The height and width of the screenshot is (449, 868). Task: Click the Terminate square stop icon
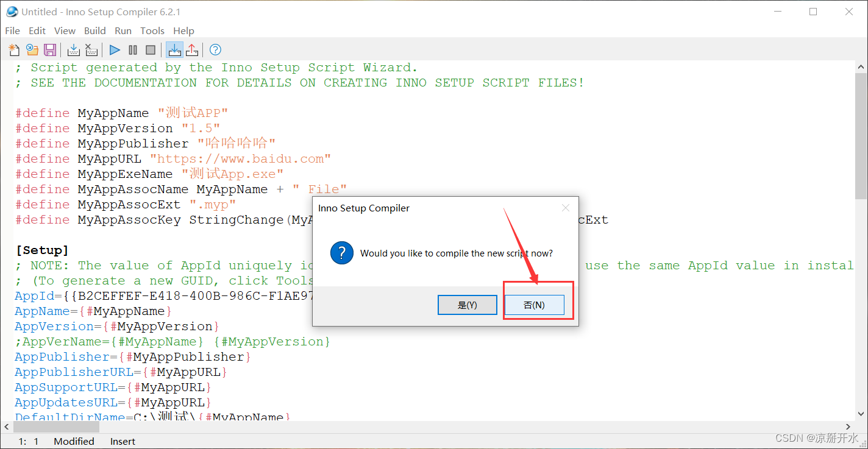[151, 50]
